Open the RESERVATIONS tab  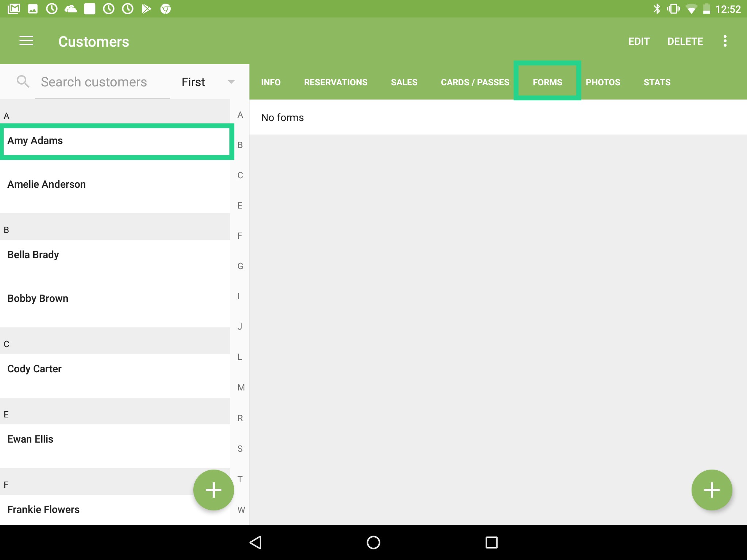pos(336,82)
